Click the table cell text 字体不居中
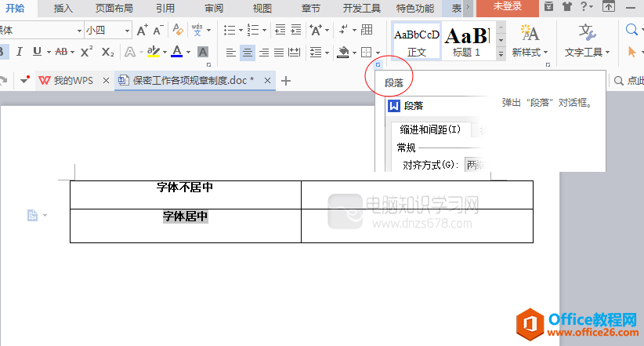This screenshot has width=644, height=346. pyautogui.click(x=185, y=188)
